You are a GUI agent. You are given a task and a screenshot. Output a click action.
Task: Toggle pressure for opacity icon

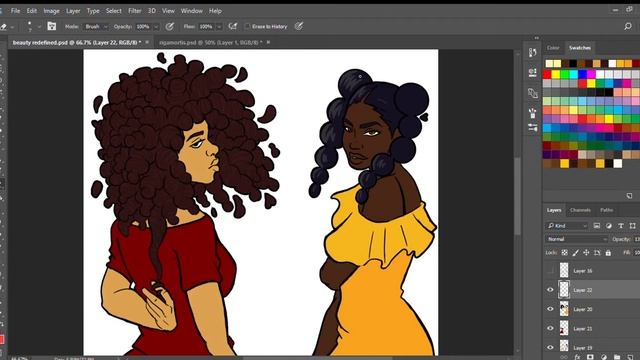tap(170, 27)
